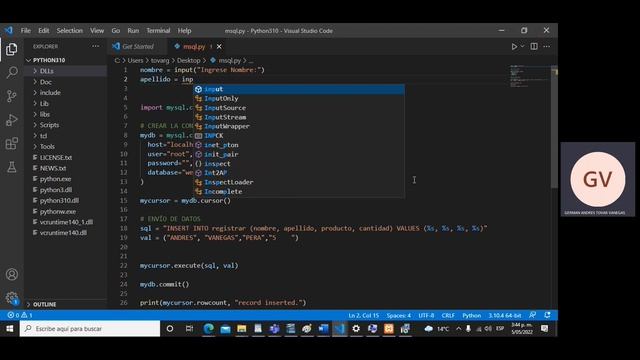Open the Settings gear on taskbar
Image resolution: width=640 pixels, height=360 pixels.
(356, 329)
